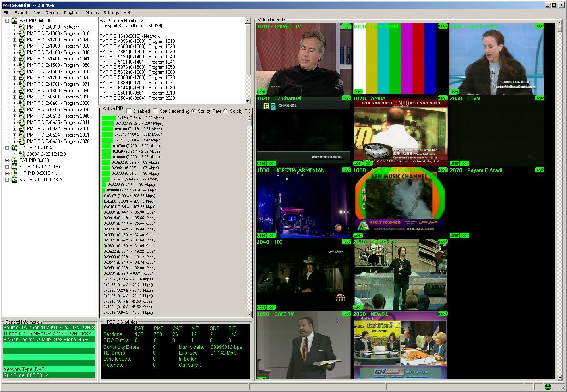Viewport: 567px width, 392px height.
Task: Expand PMT PID 0x1000 Program 1010
Action: pos(14,33)
